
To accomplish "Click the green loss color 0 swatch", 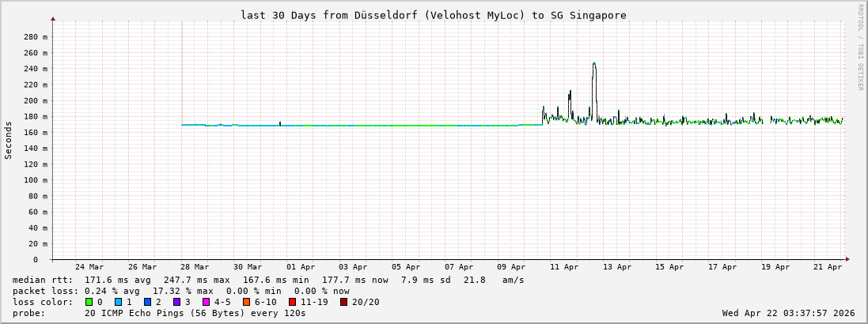I will tap(89, 302).
